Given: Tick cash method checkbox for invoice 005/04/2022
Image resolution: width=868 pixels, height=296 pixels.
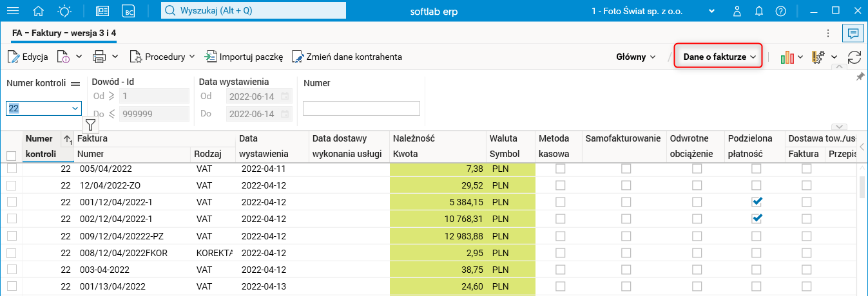Looking at the screenshot, I should [561, 169].
